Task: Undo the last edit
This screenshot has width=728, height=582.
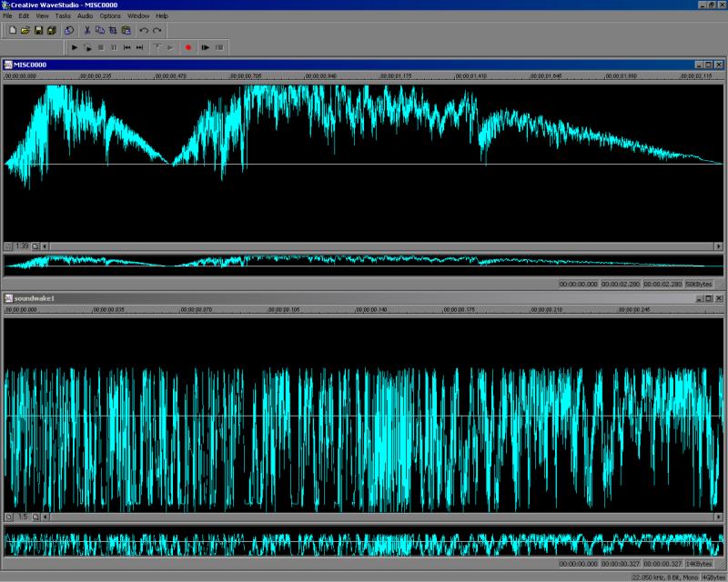Action: [144, 31]
